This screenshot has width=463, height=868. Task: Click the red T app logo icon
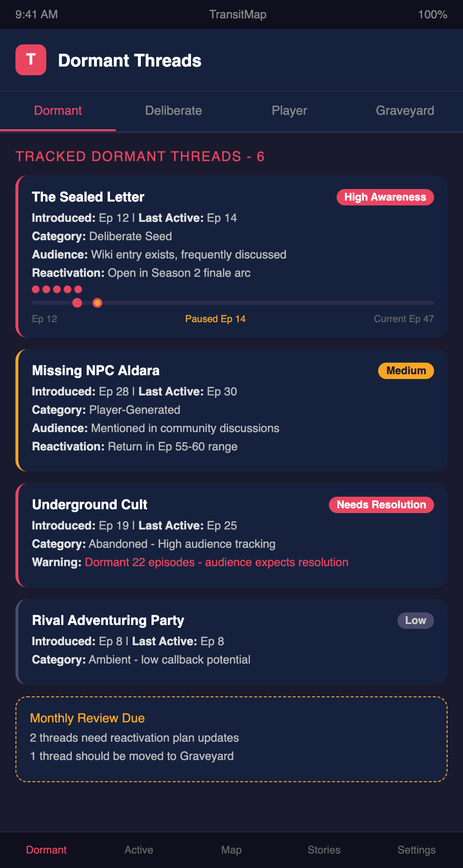coord(31,60)
